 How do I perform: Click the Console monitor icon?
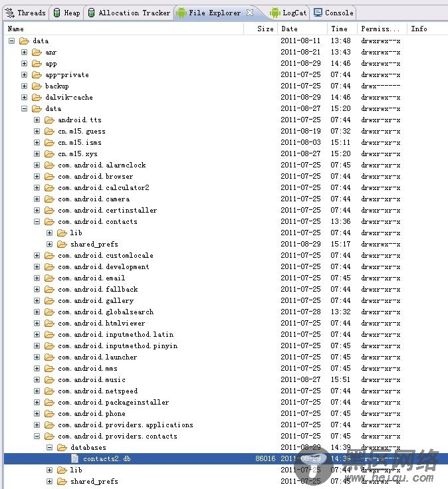tap(318, 13)
